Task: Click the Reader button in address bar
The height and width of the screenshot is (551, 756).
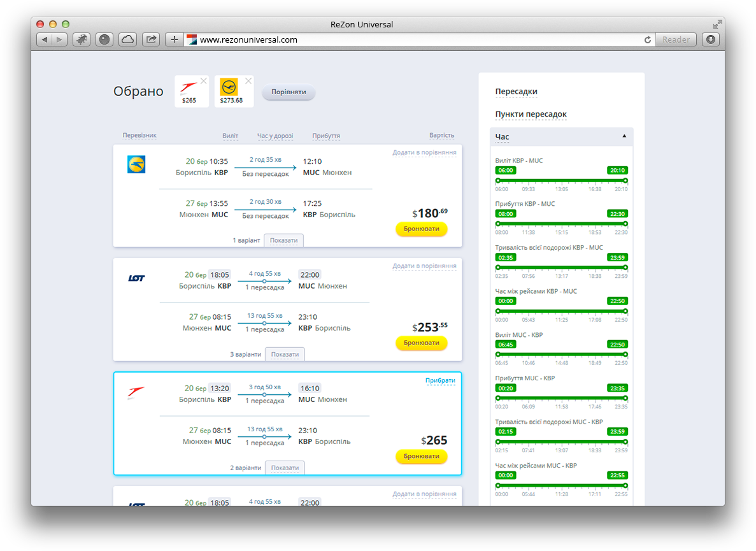Action: click(x=676, y=39)
